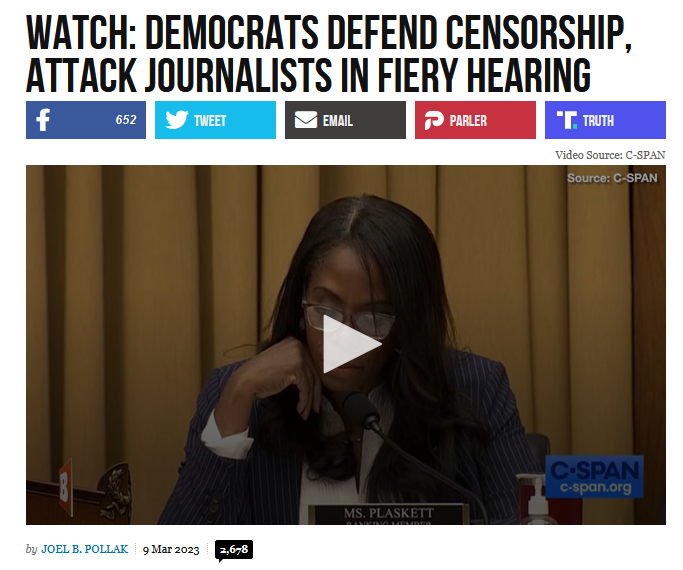This screenshot has height=570, width=683.
Task: Click the article headline text
Action: (x=329, y=53)
